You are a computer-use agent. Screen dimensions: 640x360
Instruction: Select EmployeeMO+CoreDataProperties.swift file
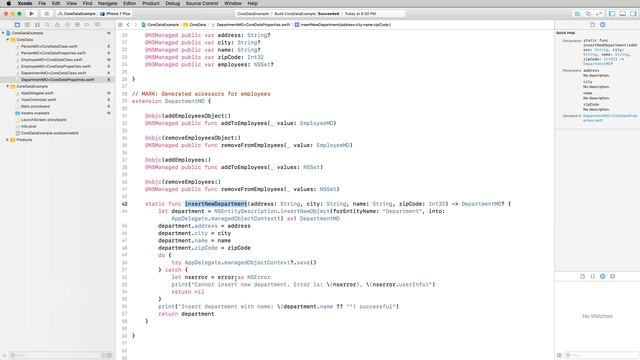(56, 66)
